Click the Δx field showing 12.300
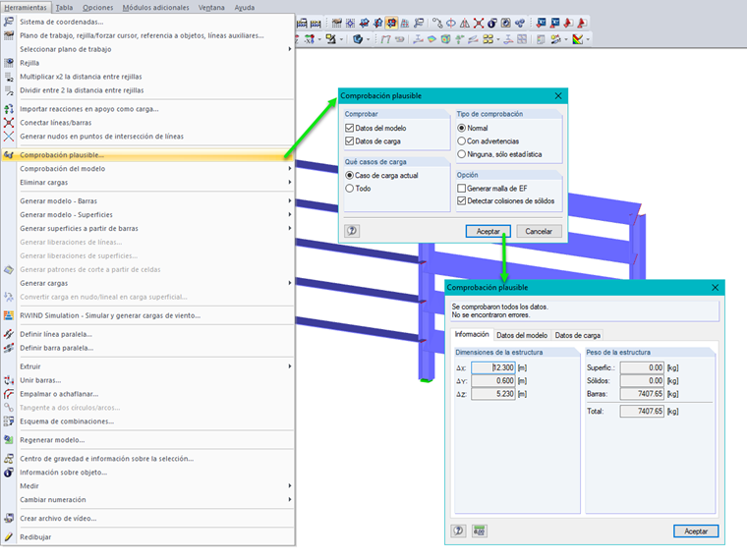 [x=493, y=367]
